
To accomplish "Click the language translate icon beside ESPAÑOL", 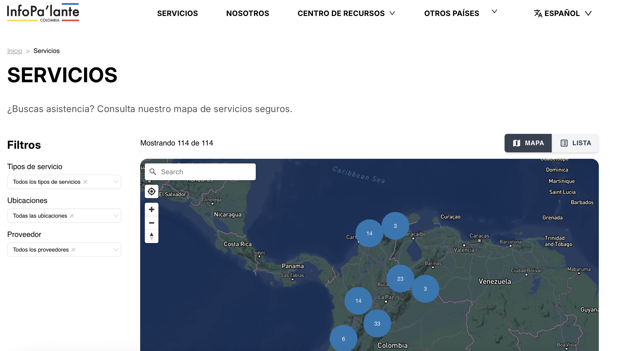I will tap(538, 13).
